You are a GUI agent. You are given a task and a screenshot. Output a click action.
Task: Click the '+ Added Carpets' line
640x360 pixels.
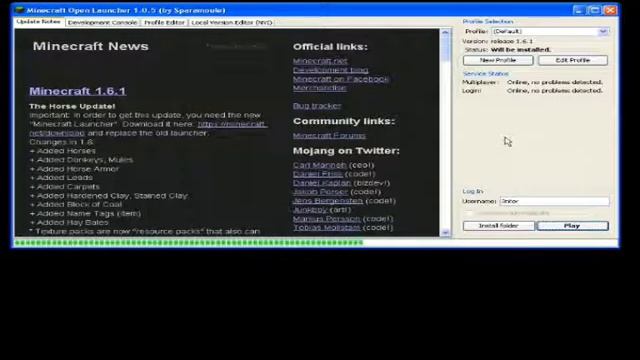click(64, 187)
